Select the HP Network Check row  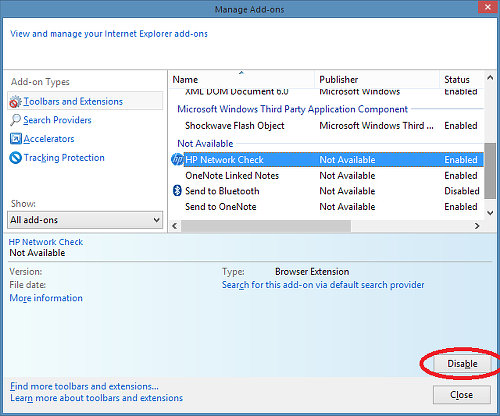327,160
